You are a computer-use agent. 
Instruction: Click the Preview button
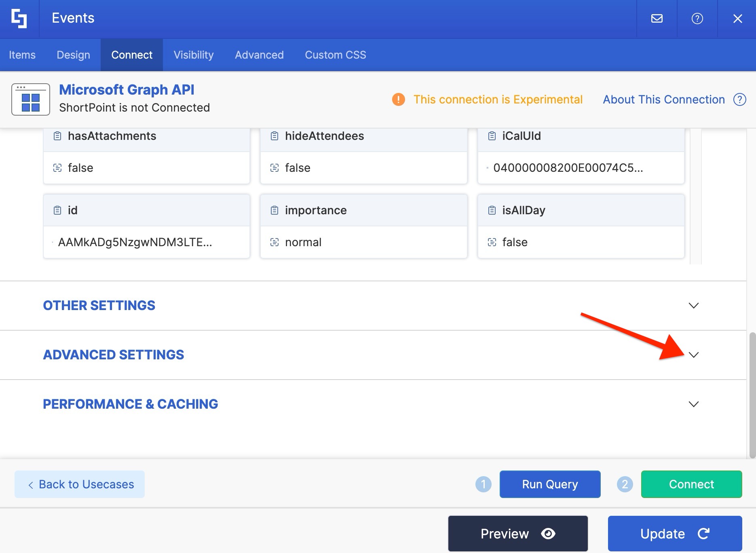(518, 534)
